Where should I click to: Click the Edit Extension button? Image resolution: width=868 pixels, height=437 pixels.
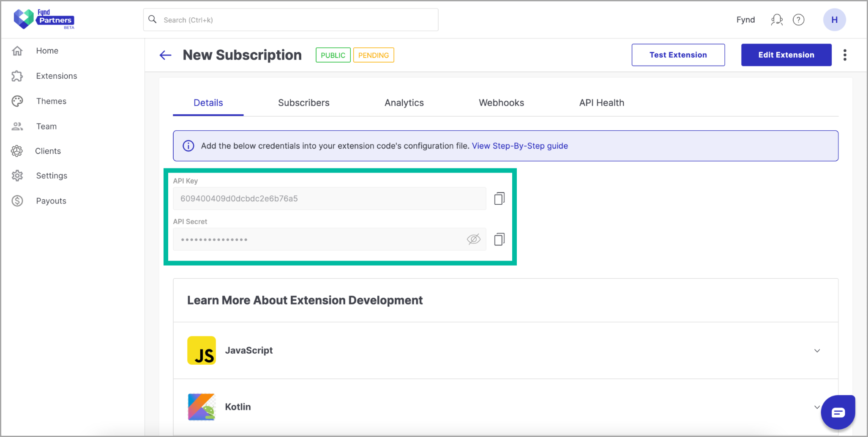click(x=786, y=55)
